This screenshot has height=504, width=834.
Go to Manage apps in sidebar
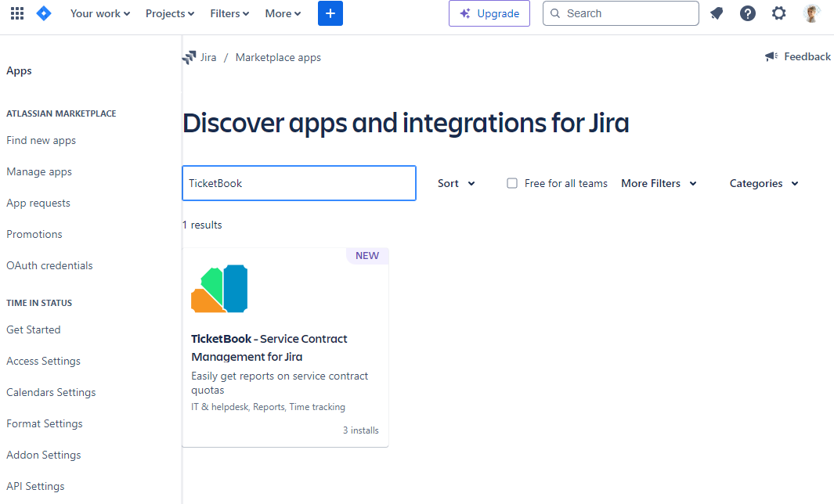click(x=39, y=171)
